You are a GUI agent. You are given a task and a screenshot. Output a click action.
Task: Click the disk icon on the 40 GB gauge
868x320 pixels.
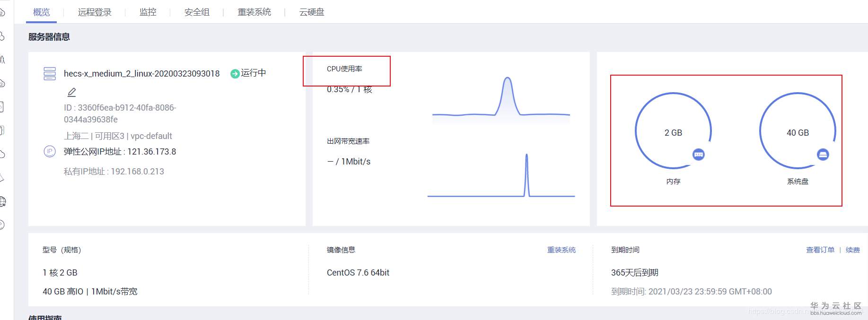coord(823,155)
